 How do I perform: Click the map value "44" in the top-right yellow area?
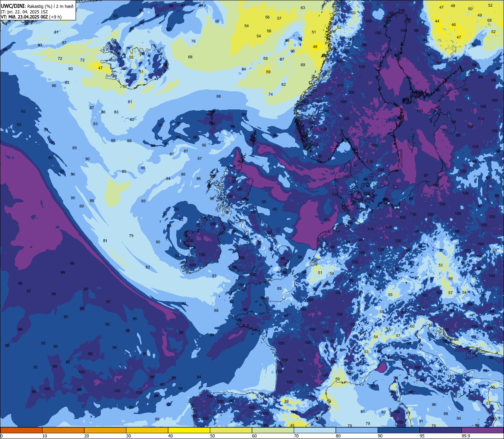tap(437, 21)
